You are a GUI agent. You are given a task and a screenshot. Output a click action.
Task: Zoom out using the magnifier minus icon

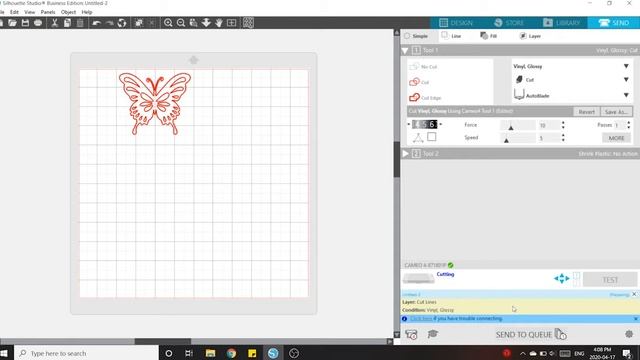(181, 23)
